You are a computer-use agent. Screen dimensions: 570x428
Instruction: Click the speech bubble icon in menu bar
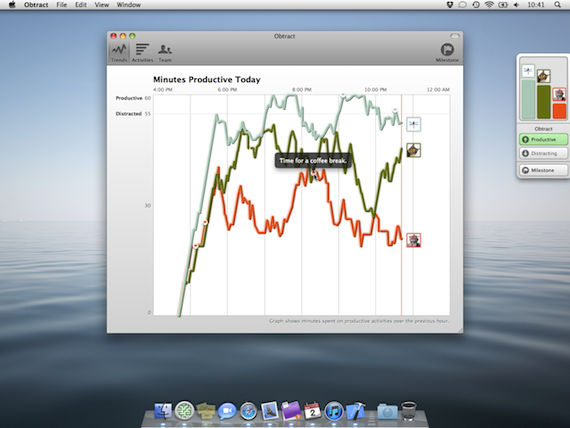462,5
